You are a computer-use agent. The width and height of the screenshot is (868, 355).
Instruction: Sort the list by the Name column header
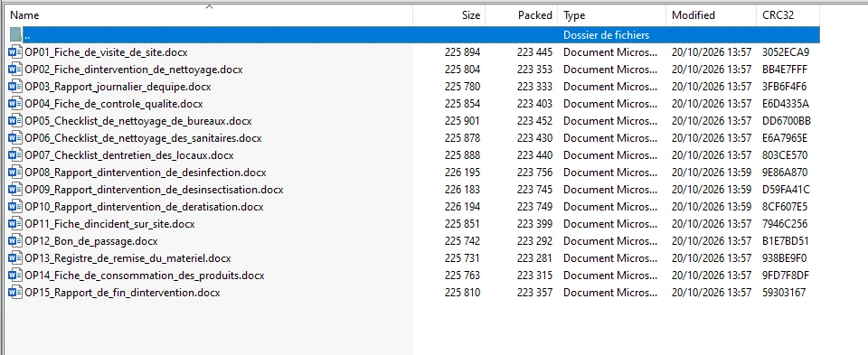click(209, 15)
